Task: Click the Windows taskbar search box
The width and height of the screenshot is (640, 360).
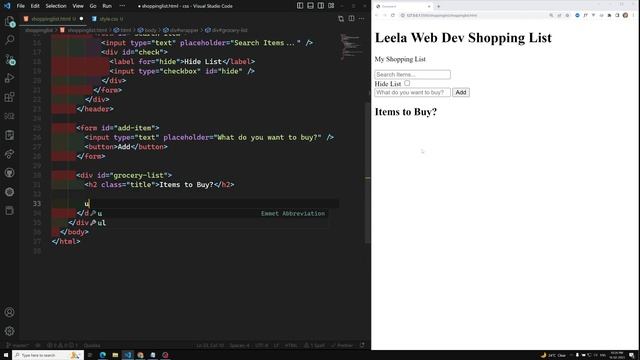Action: [x=48, y=355]
